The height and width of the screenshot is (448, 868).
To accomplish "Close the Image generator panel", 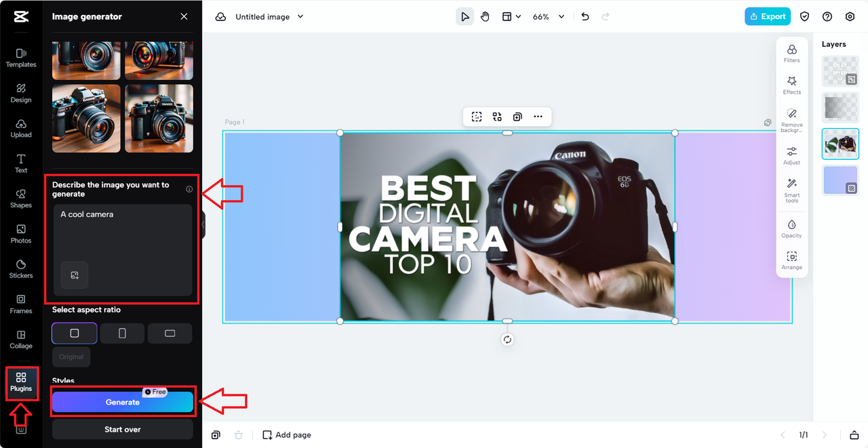I will pos(184,16).
